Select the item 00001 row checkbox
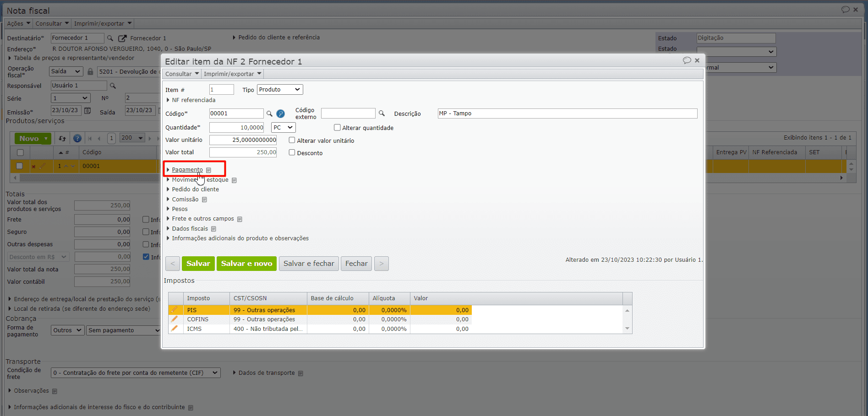 [19, 166]
